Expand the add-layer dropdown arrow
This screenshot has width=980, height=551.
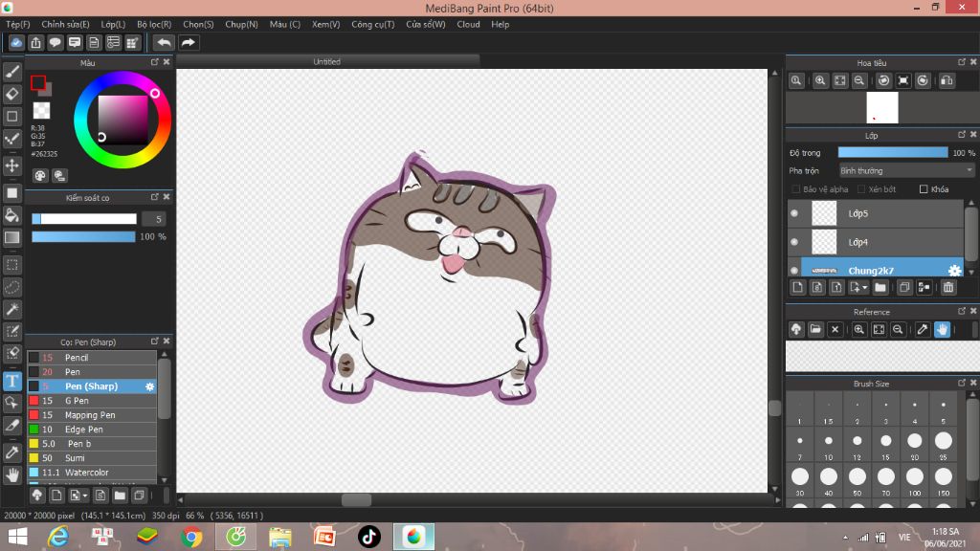tap(865, 288)
